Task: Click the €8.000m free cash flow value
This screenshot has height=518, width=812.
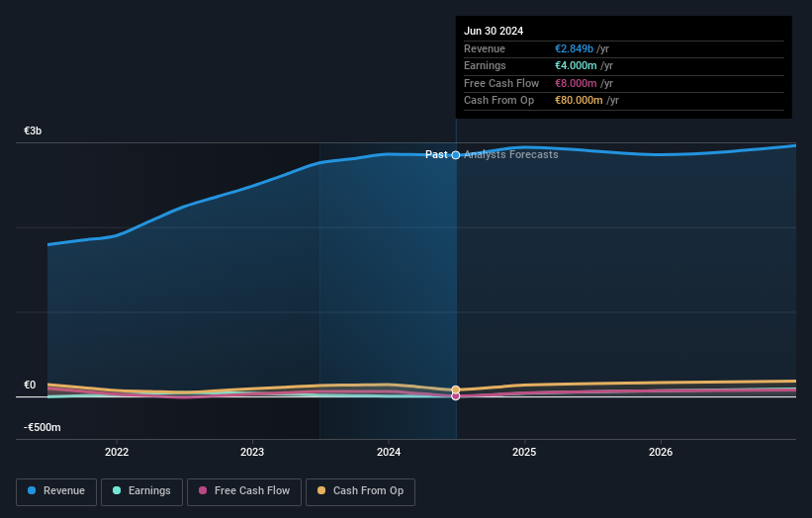Action: (576, 83)
